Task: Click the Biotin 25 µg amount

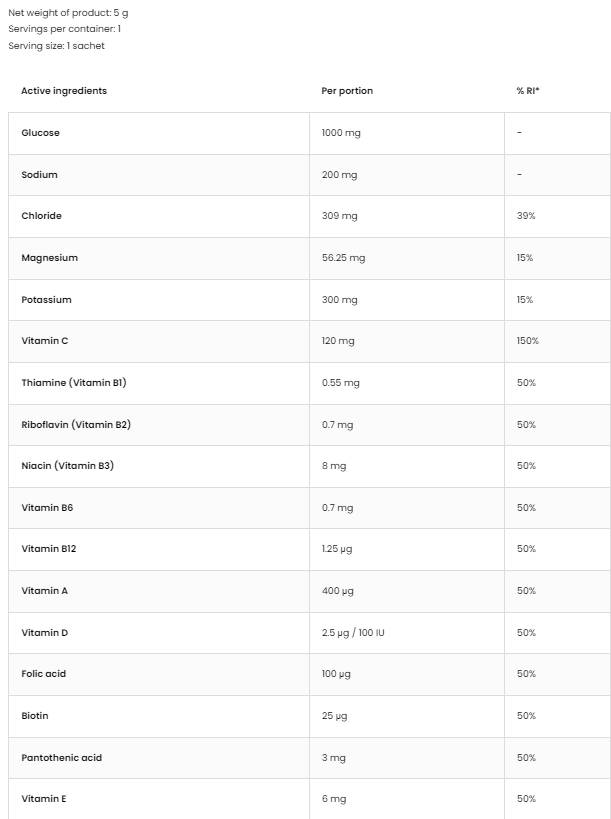Action: coord(334,716)
